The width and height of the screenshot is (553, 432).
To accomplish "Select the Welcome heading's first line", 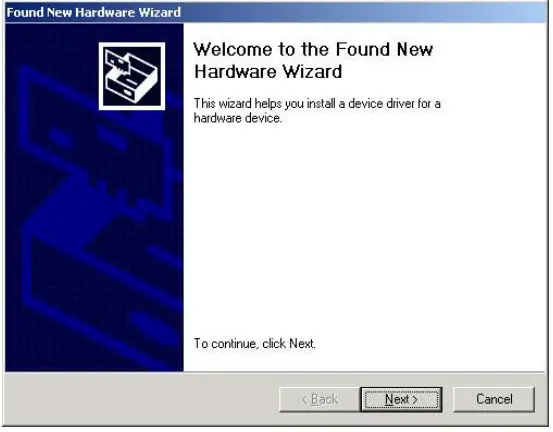I will 313,49.
